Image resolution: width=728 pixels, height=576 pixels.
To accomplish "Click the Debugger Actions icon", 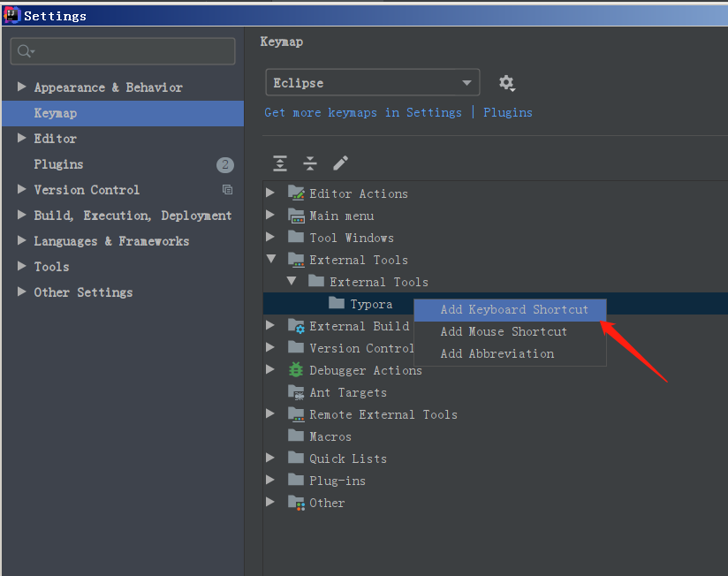I will 295,369.
